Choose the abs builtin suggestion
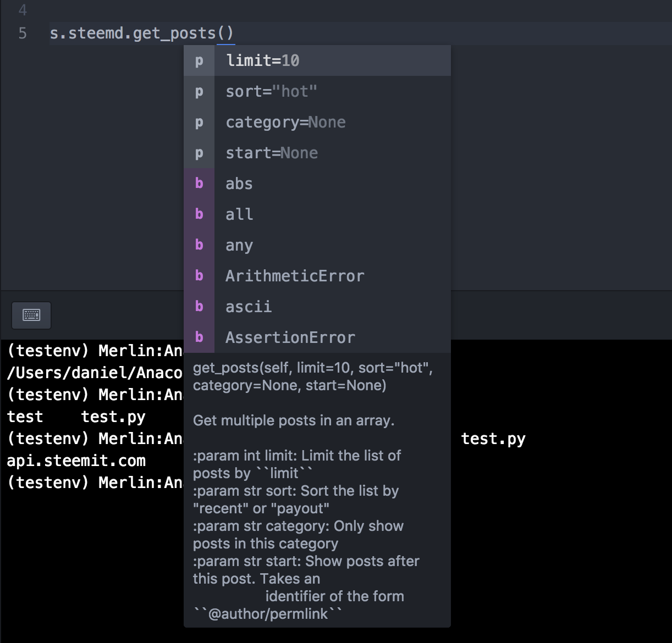This screenshot has width=672, height=643. [317, 184]
